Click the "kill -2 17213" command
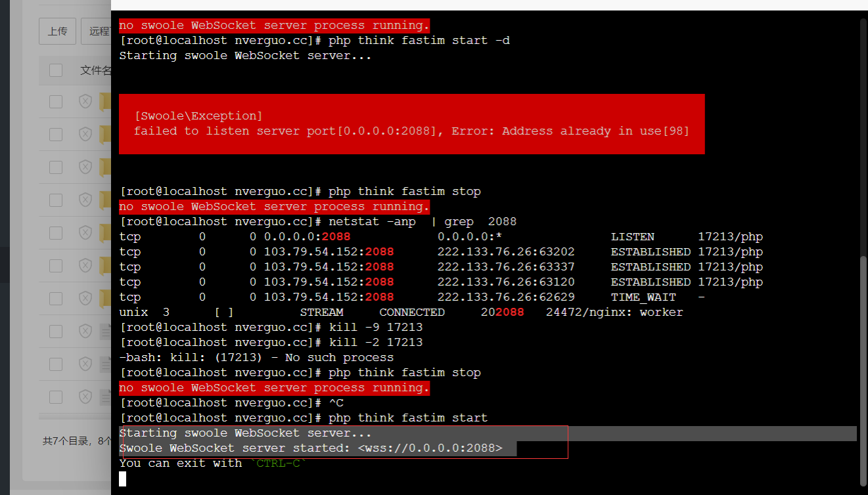The height and width of the screenshot is (495, 868). (x=376, y=343)
